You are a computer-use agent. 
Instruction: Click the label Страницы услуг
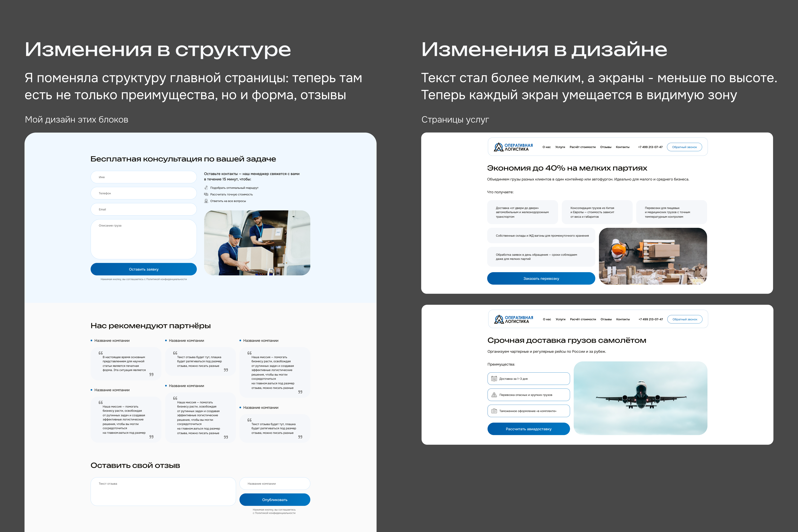(455, 119)
